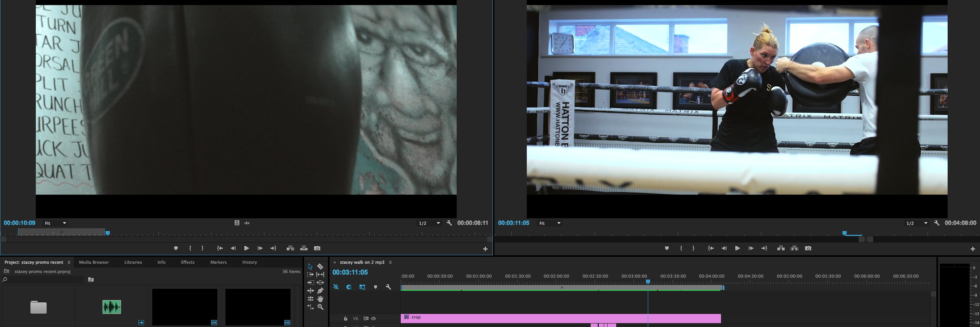Close the stacey walk on 2 mp3 sequence tab
Viewport: 980px width, 327px height.
(335, 262)
